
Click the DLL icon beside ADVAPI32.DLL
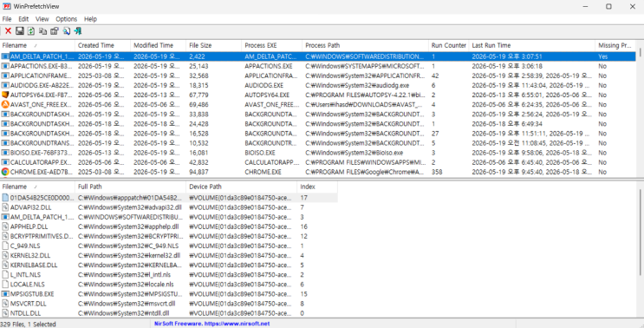[x=5, y=207]
